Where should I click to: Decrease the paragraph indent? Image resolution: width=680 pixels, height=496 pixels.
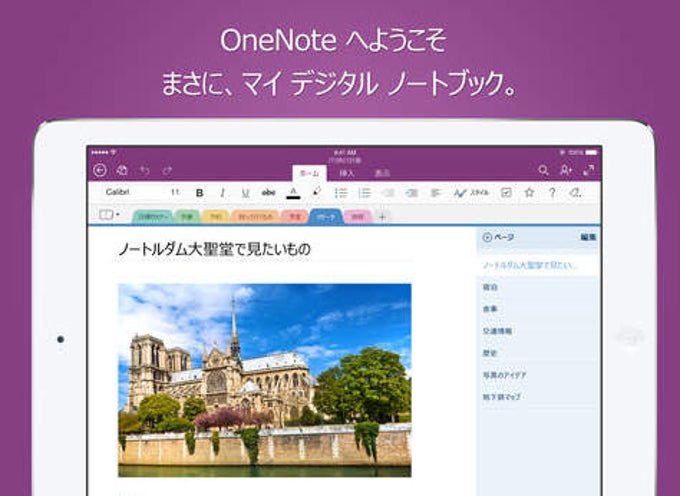(x=388, y=193)
